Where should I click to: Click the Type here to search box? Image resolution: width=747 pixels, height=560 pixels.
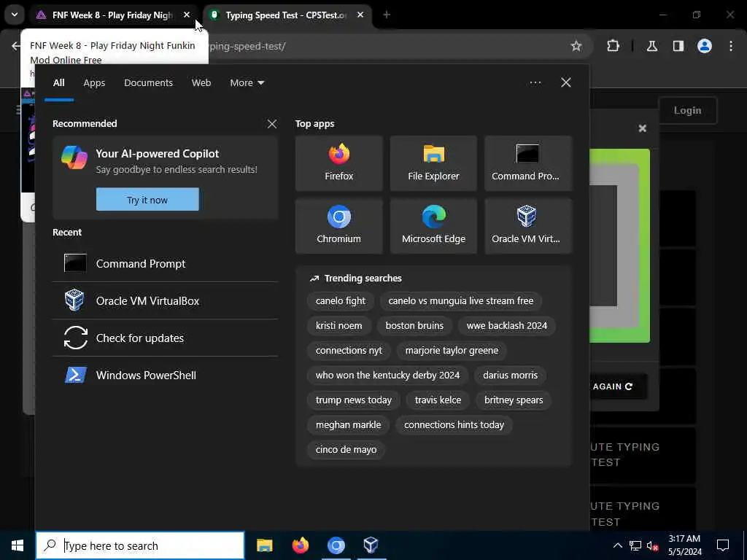(x=140, y=545)
